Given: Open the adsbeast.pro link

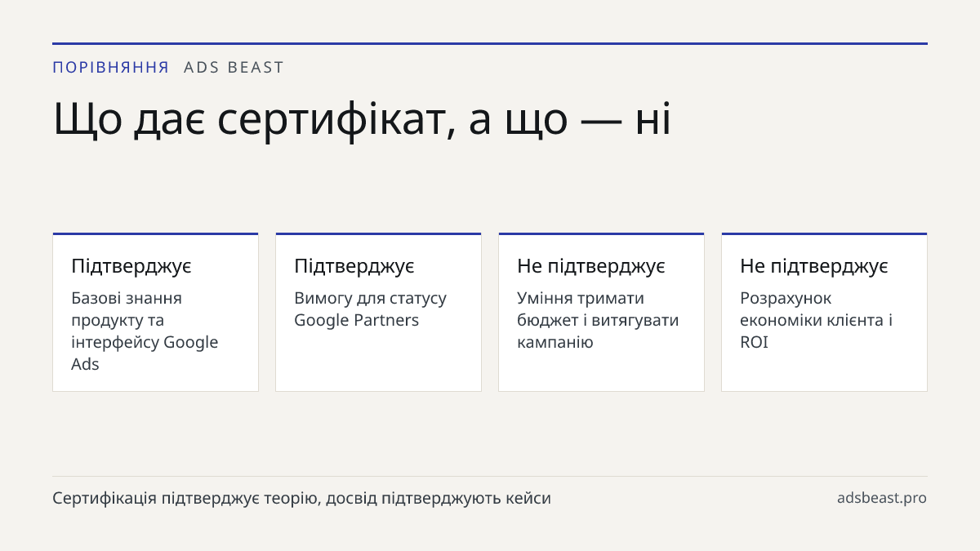Looking at the screenshot, I should (x=882, y=498).
